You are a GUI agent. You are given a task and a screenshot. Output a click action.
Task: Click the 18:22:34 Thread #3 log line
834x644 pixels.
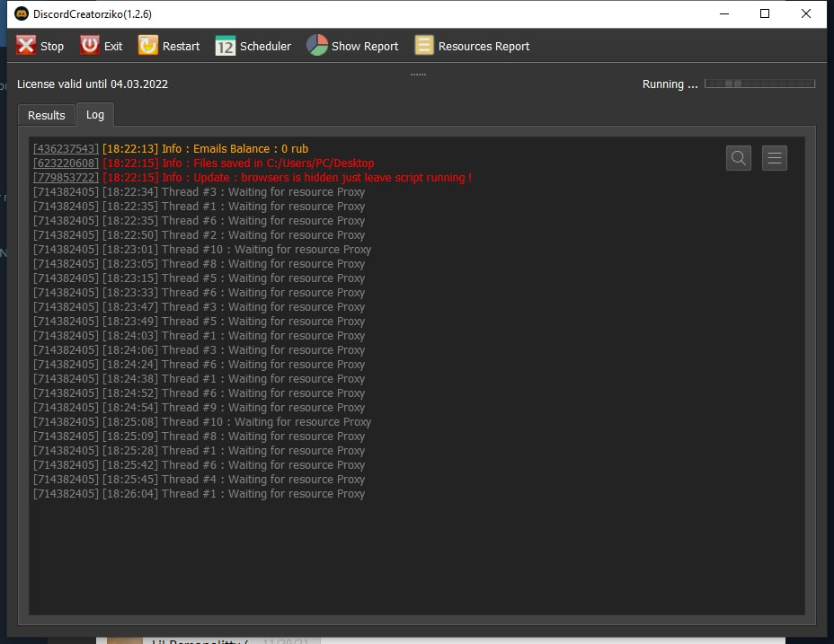tap(199, 192)
